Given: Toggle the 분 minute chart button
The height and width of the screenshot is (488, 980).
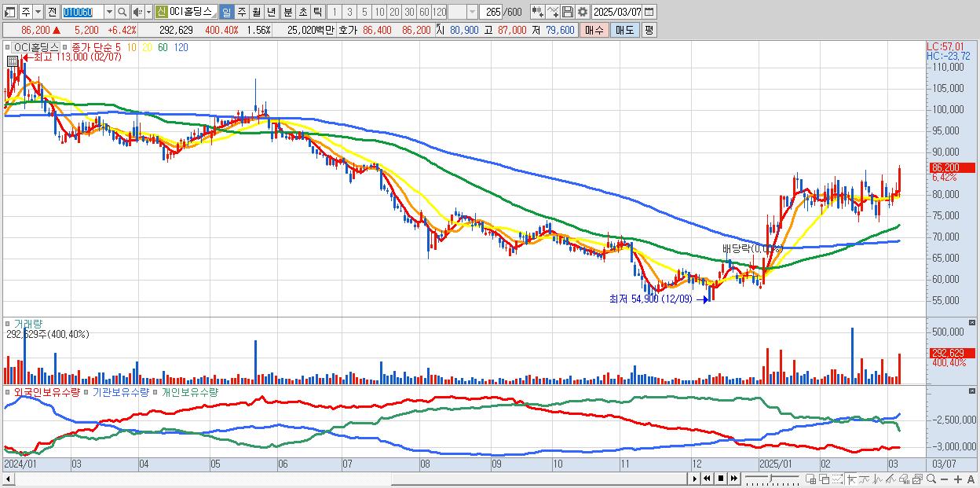Looking at the screenshot, I should [x=287, y=13].
